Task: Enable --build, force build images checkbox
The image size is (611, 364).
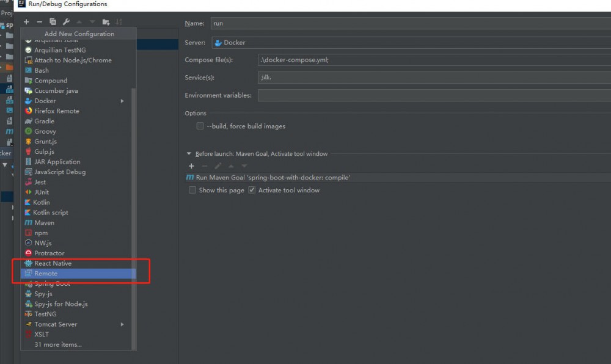Action: tap(200, 126)
